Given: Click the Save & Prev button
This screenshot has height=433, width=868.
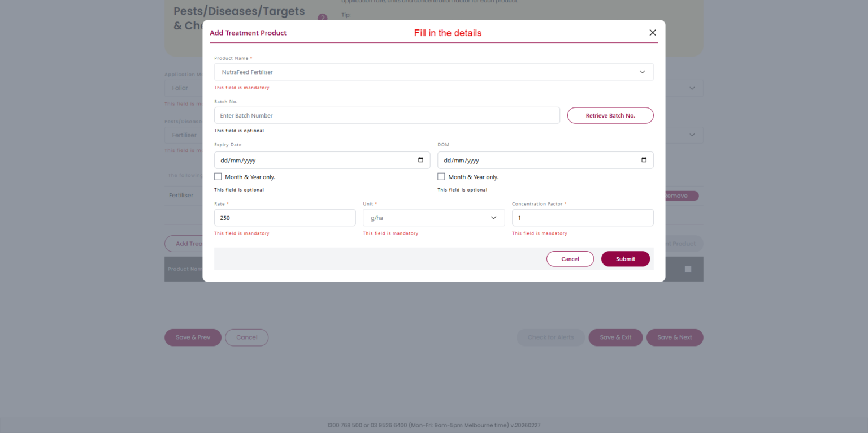Looking at the screenshot, I should [x=193, y=337].
